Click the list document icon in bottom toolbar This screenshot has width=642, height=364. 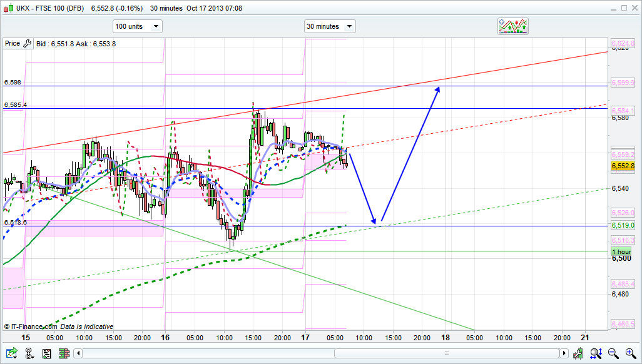tap(46, 353)
